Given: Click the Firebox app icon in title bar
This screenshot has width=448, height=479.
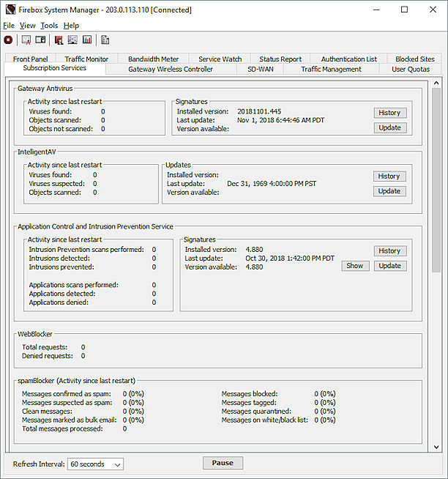Looking at the screenshot, I should (x=9, y=10).
